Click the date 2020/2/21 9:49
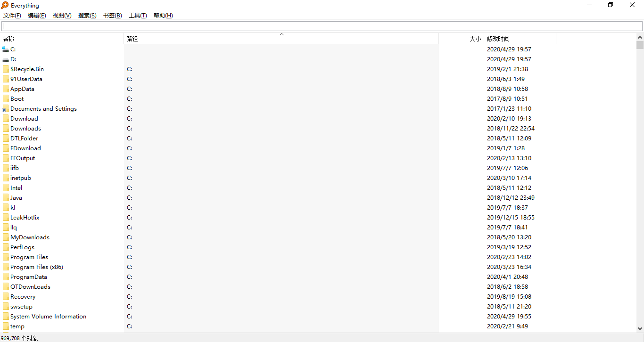Image resolution: width=644 pixels, height=342 pixels. (x=507, y=326)
